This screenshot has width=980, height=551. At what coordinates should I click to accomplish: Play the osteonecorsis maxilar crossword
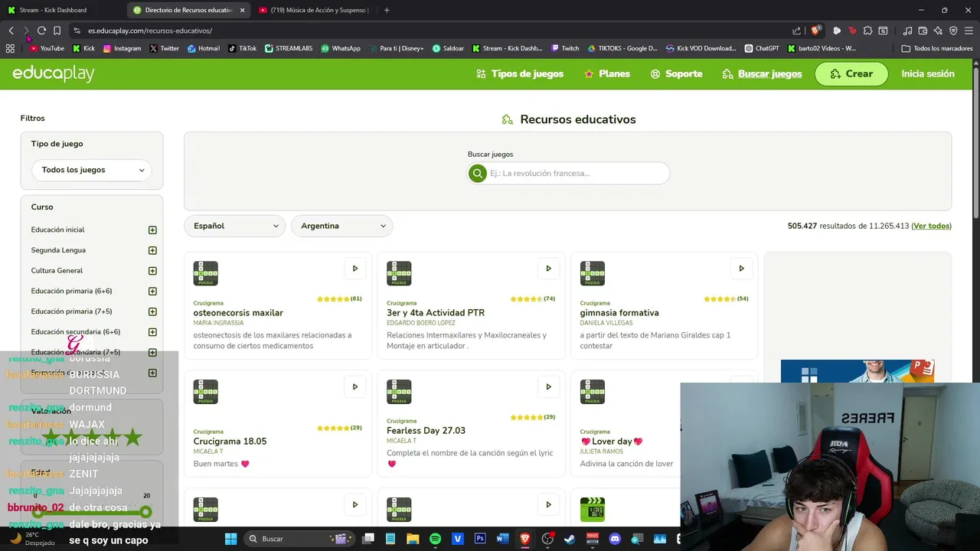(x=354, y=269)
